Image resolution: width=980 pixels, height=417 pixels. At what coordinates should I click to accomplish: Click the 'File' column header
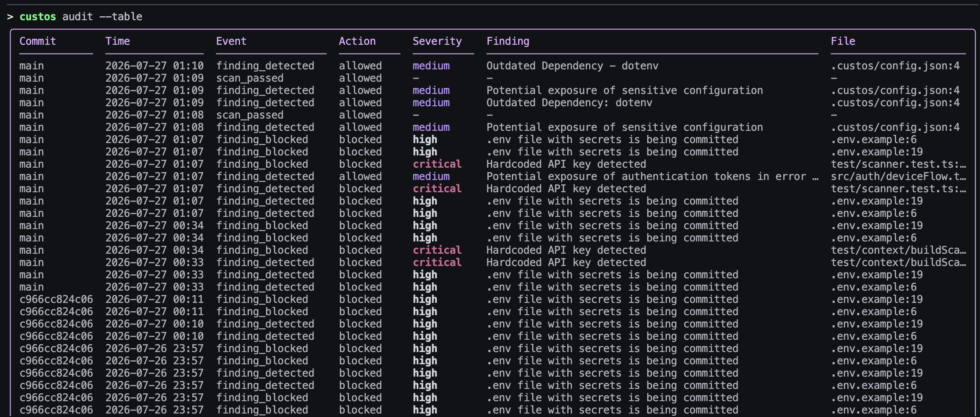point(843,41)
